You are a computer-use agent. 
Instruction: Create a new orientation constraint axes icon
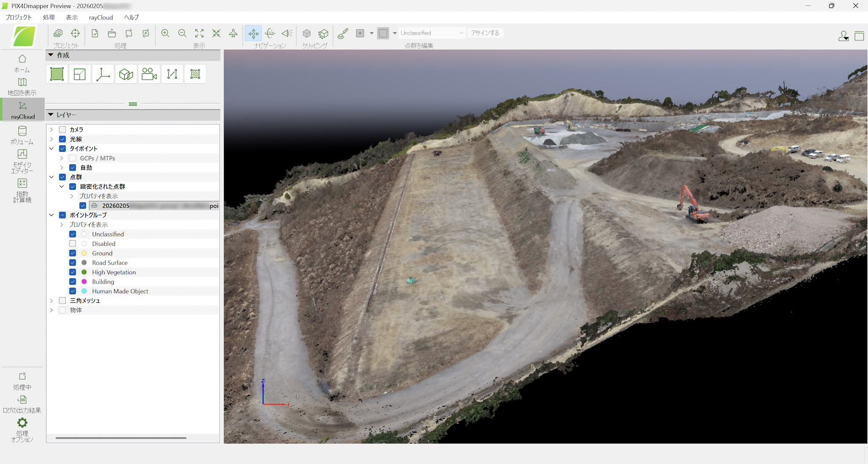pos(103,74)
